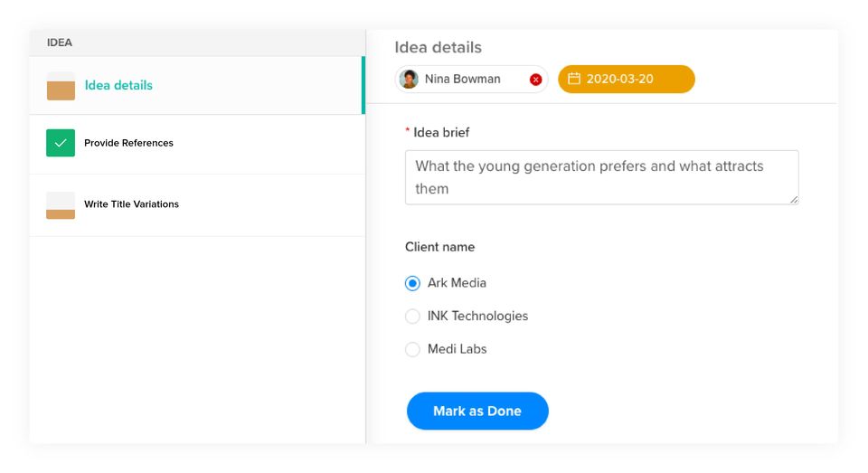Click Nina Bowman's avatar picture
The height and width of the screenshot is (473, 868).
point(409,79)
